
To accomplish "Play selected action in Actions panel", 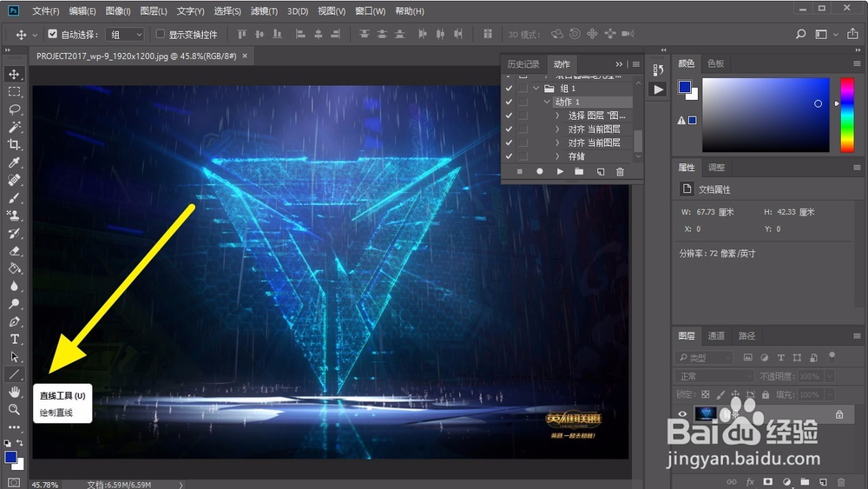I will click(x=560, y=172).
